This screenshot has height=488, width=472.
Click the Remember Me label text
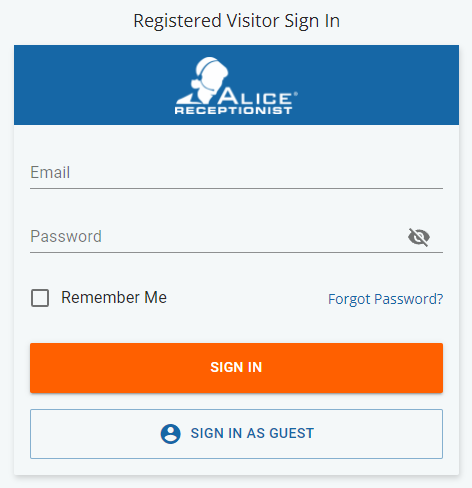coord(114,297)
